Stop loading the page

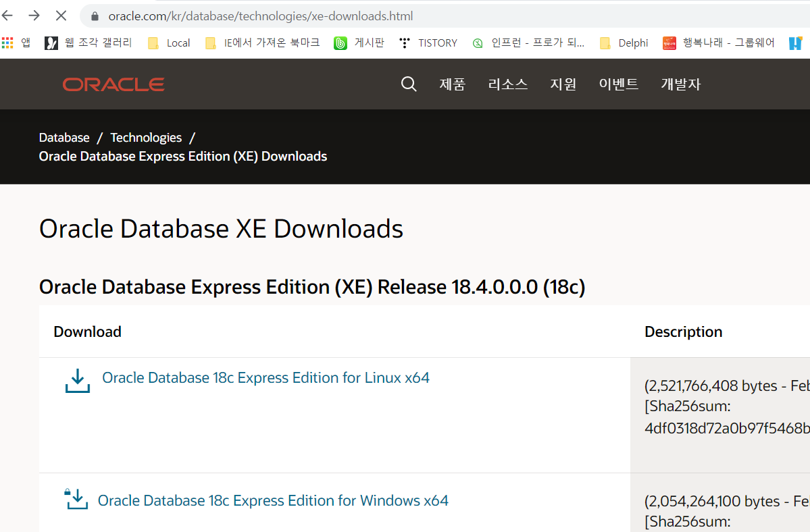[x=61, y=16]
